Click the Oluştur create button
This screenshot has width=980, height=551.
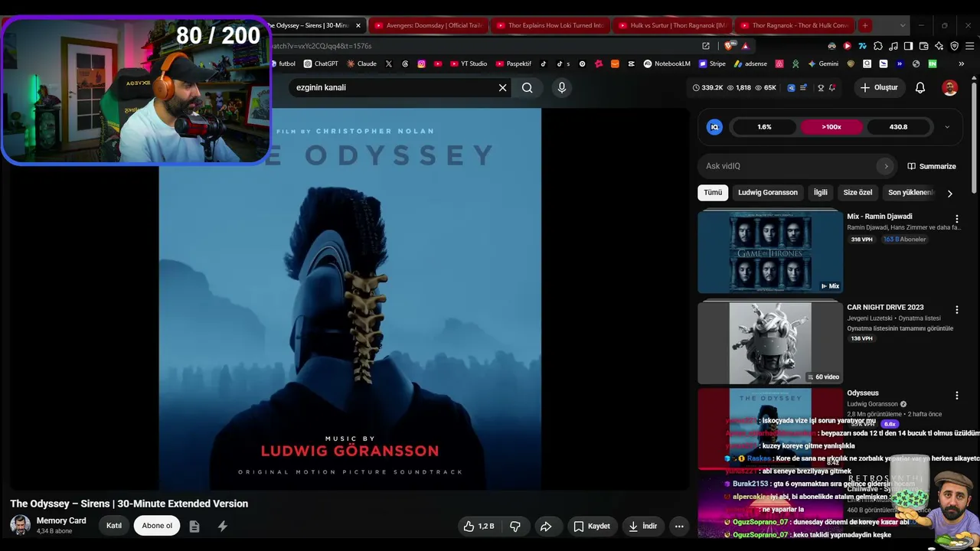878,87
